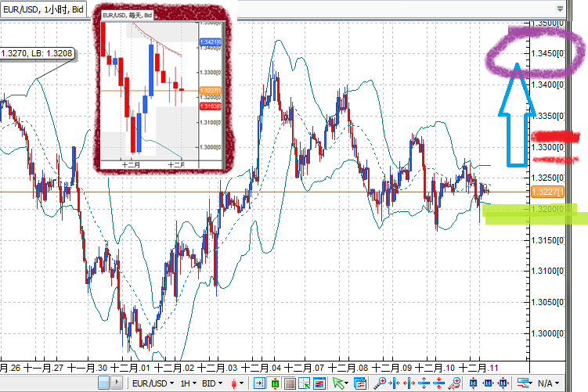This screenshot has height=392, width=588.
Task: Click the 十一月.27 date axis label
Action: coord(44,368)
